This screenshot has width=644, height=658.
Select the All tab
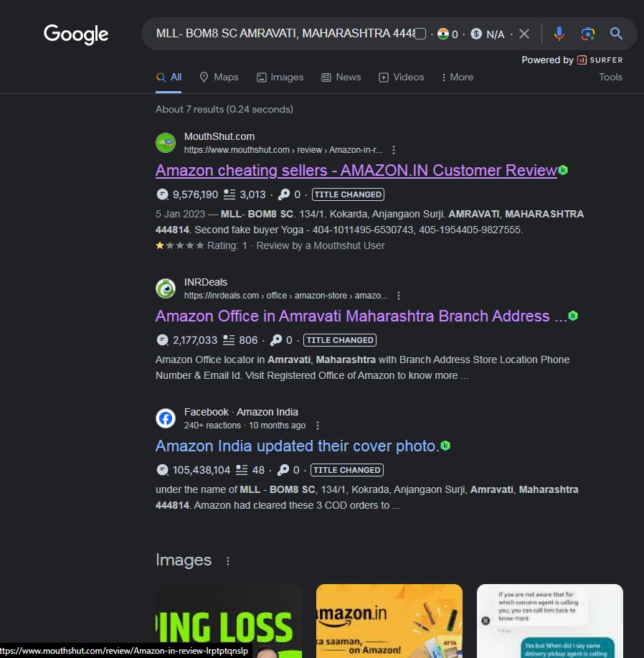[x=169, y=77]
